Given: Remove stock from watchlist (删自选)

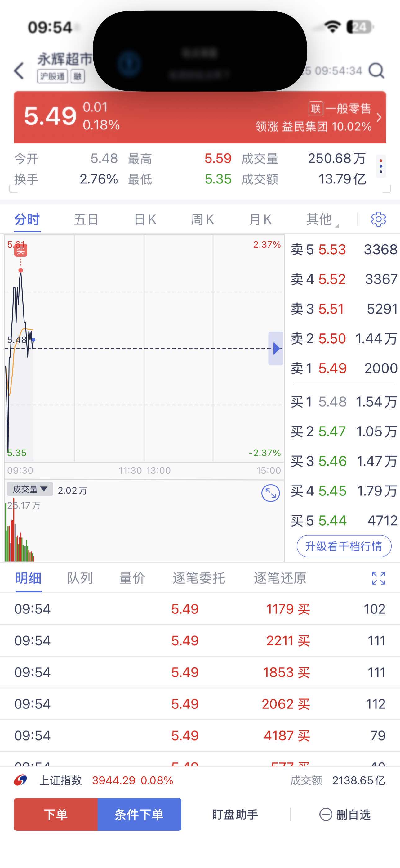Looking at the screenshot, I should coord(345,814).
